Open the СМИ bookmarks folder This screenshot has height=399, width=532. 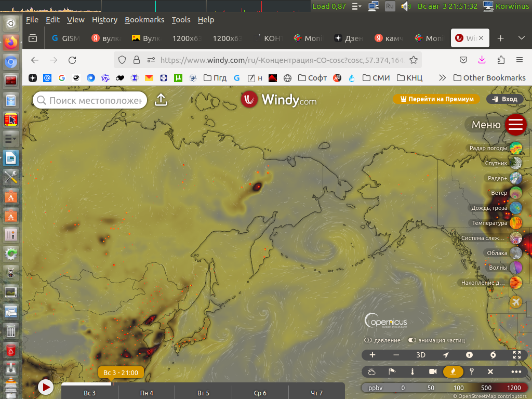coord(376,78)
